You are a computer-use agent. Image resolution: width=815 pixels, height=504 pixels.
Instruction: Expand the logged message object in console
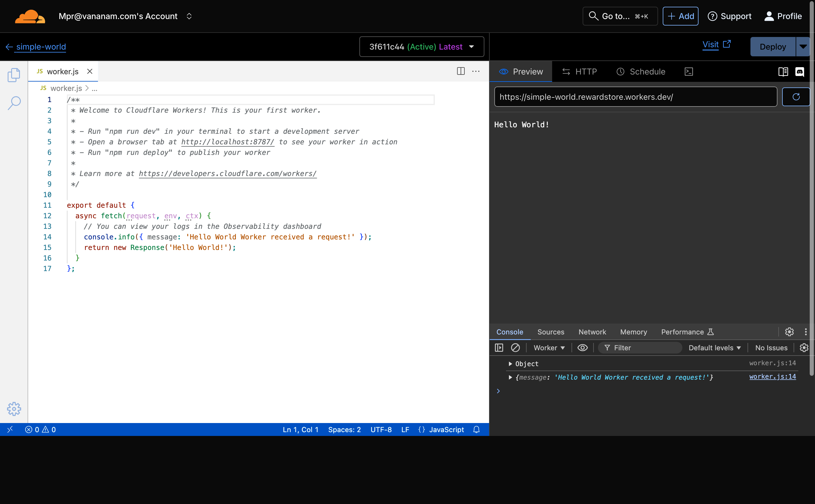510,377
